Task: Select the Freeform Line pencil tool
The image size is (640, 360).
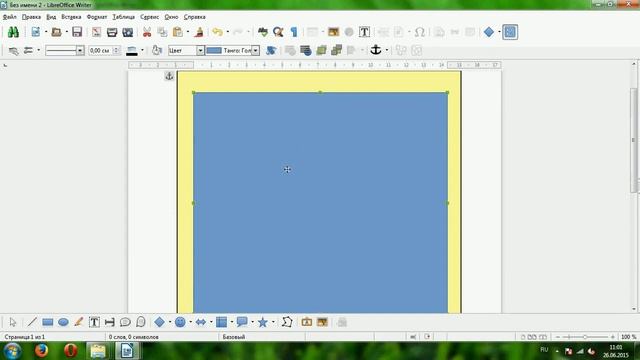Action: pos(79,322)
